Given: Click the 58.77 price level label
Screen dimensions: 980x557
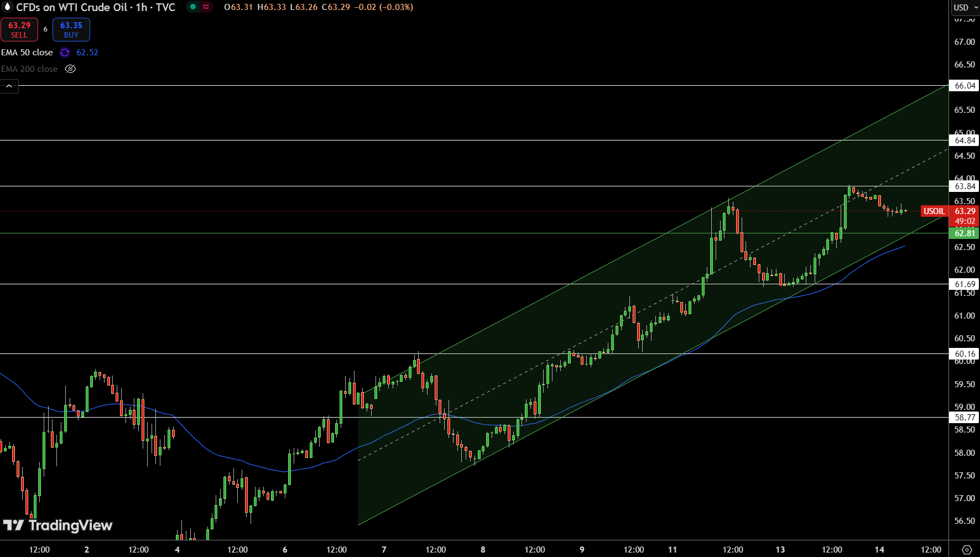Looking at the screenshot, I should (965, 418).
